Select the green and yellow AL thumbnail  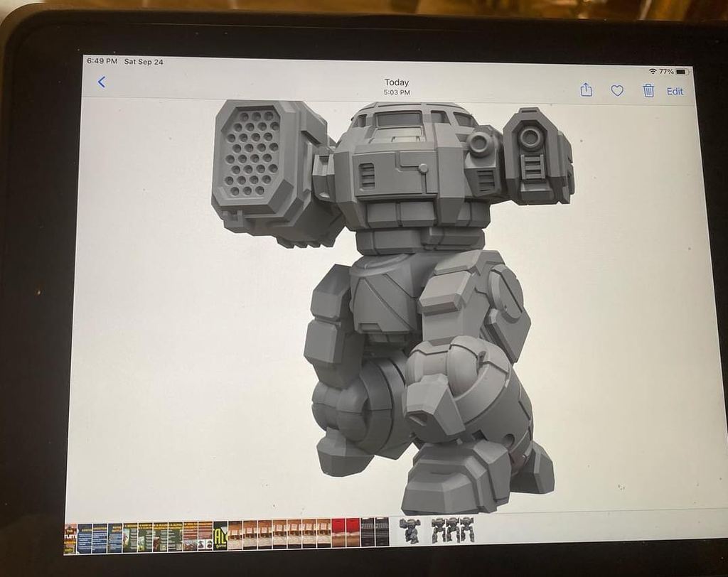(x=220, y=535)
